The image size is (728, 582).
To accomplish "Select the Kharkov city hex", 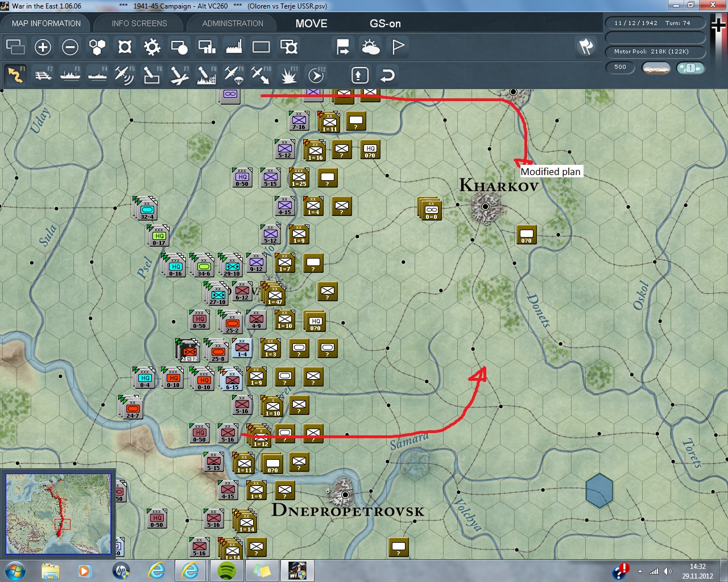I will click(485, 206).
